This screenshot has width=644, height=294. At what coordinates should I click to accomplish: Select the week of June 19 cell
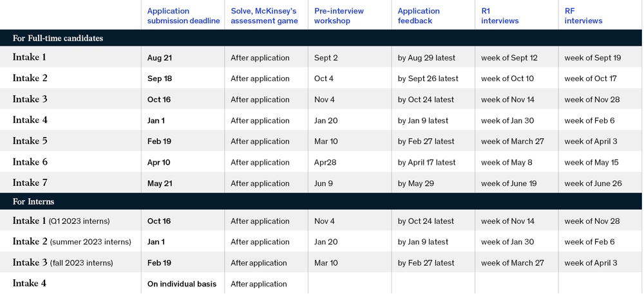pos(509,183)
